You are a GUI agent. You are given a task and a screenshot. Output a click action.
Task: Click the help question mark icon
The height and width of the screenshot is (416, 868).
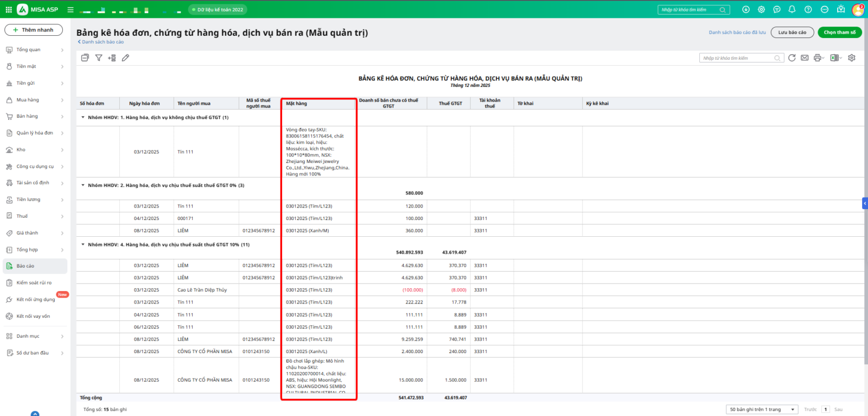click(808, 10)
